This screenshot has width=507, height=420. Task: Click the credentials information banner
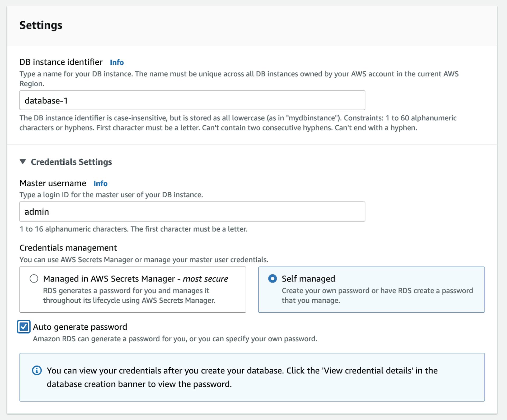coord(252,377)
